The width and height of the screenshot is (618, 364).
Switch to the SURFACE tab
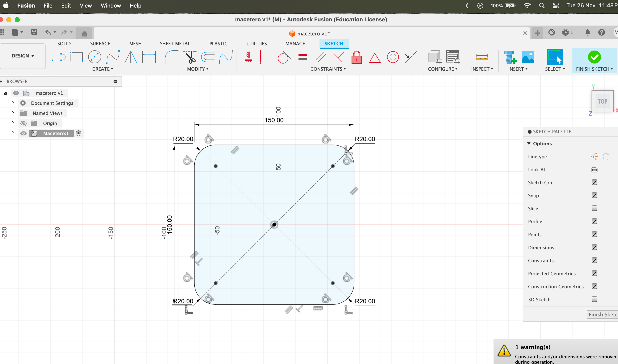click(x=100, y=44)
